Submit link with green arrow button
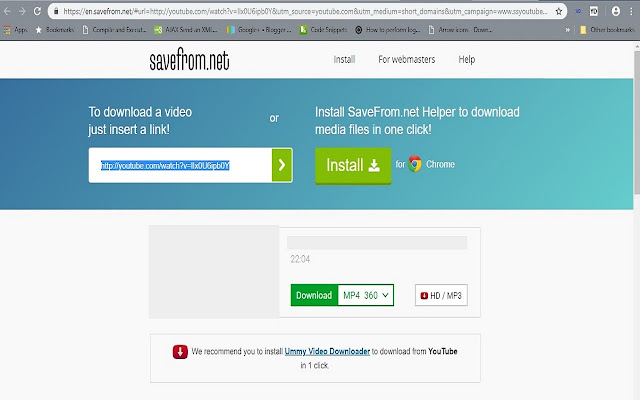The height and width of the screenshot is (400, 640). (x=282, y=165)
